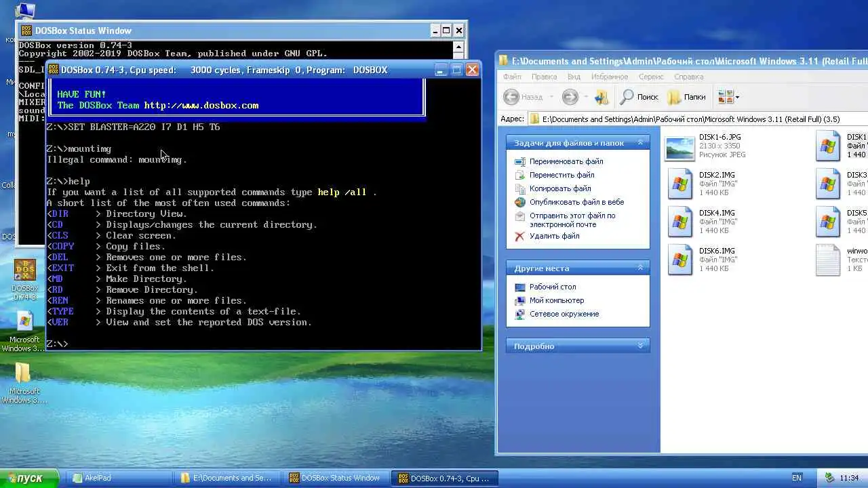Click the Forward arrow icon in Explorer

click(570, 97)
